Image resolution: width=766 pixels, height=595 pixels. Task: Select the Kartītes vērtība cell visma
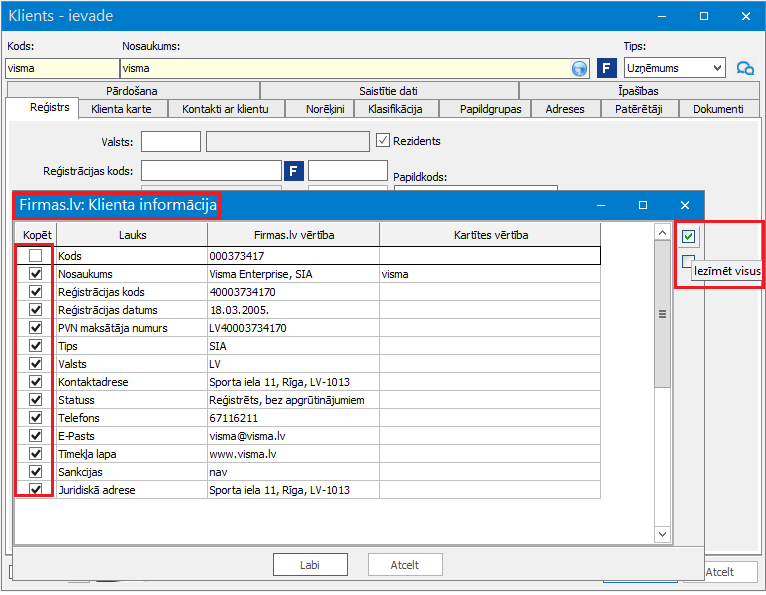490,274
